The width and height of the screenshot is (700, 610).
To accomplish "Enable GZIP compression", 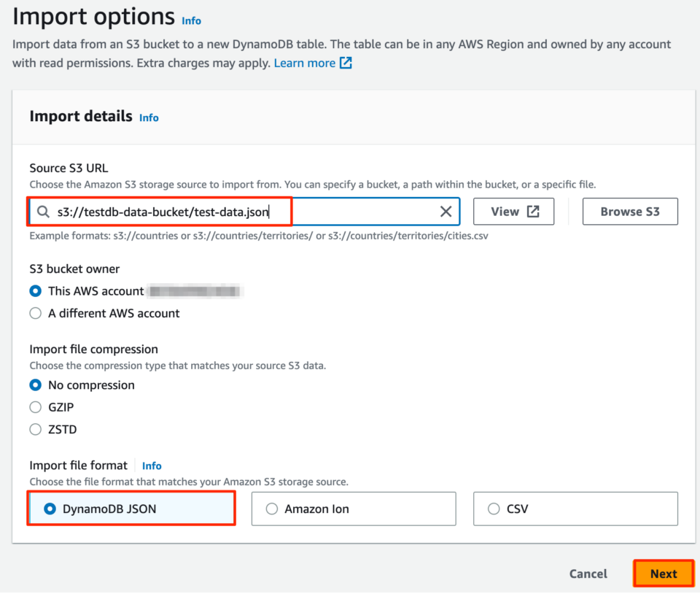I will [x=35, y=407].
